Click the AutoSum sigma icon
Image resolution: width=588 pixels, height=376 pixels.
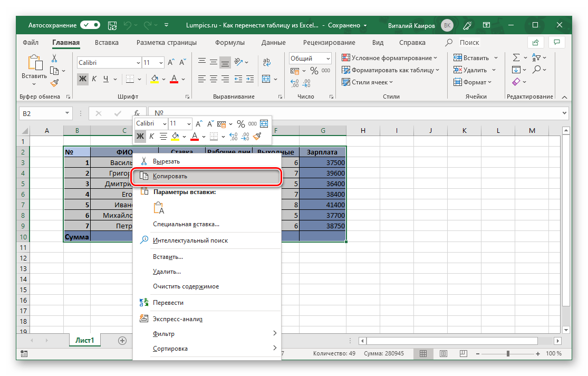point(516,57)
